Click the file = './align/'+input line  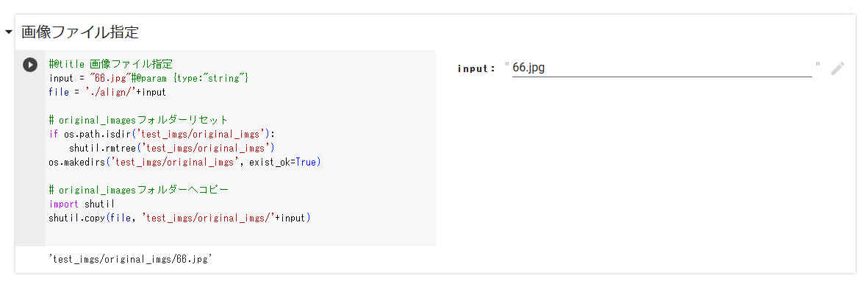(107, 92)
